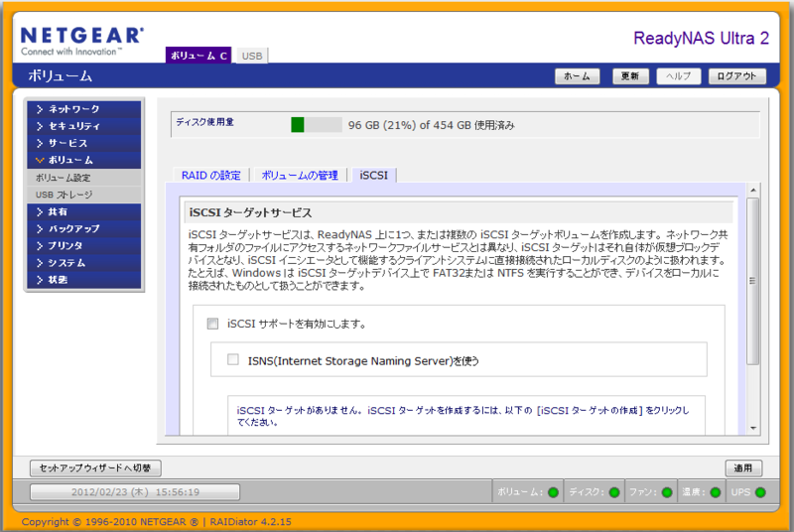Enable iSCSI サポートを有効にします checkbox
794x532 pixels.
pyautogui.click(x=212, y=324)
